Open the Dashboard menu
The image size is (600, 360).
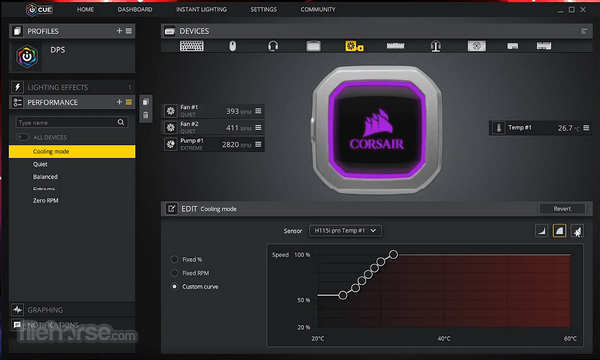click(135, 9)
